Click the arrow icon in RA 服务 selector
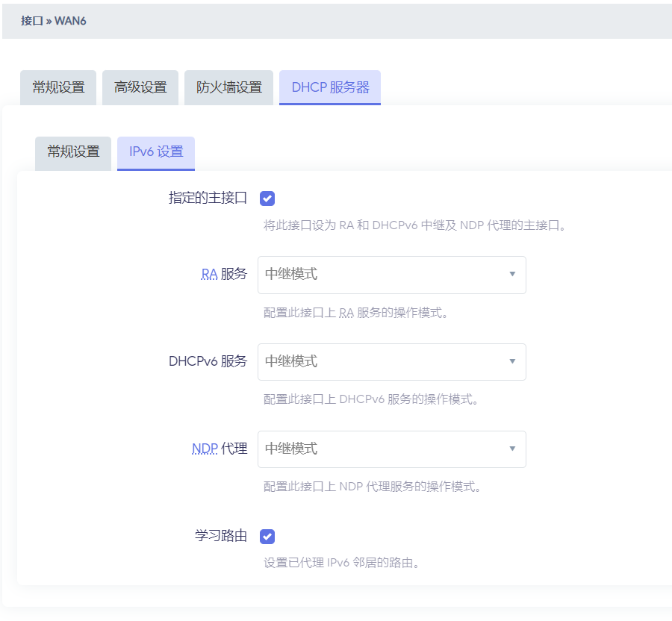The image size is (672, 621). coord(512,275)
